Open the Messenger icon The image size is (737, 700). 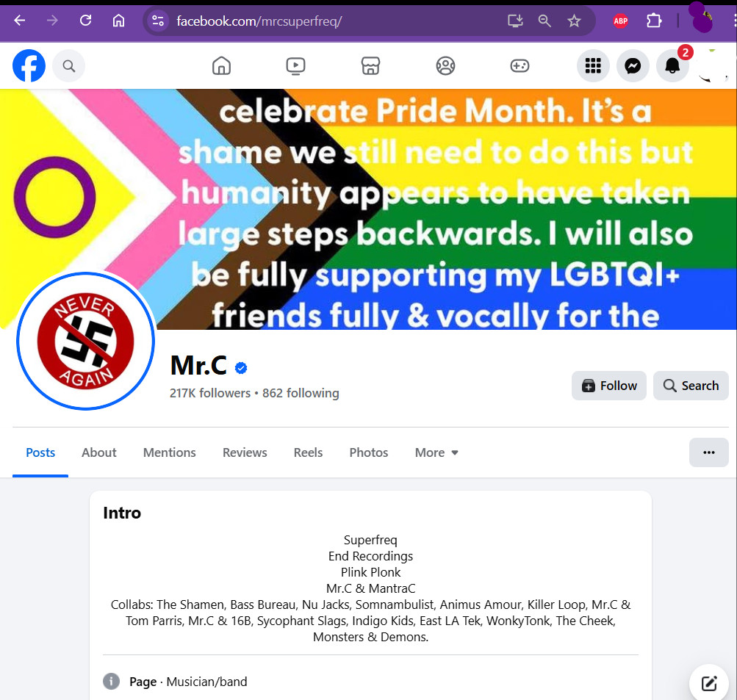click(x=633, y=66)
